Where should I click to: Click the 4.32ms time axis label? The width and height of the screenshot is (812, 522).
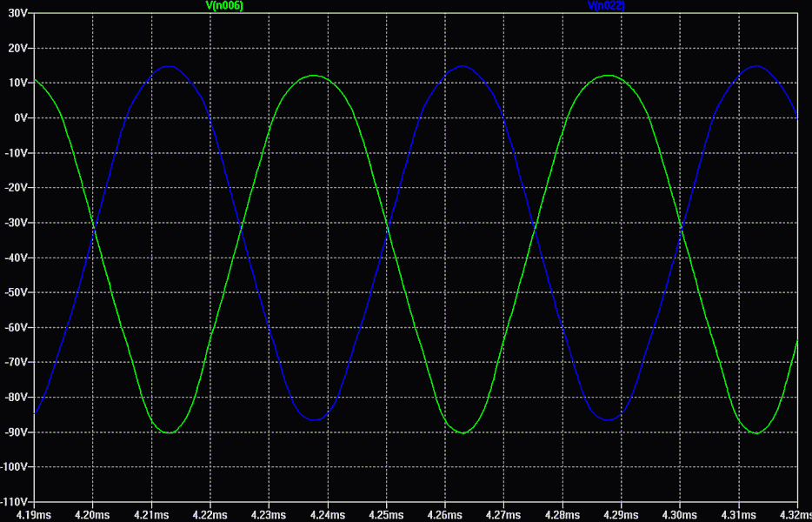pos(797,516)
